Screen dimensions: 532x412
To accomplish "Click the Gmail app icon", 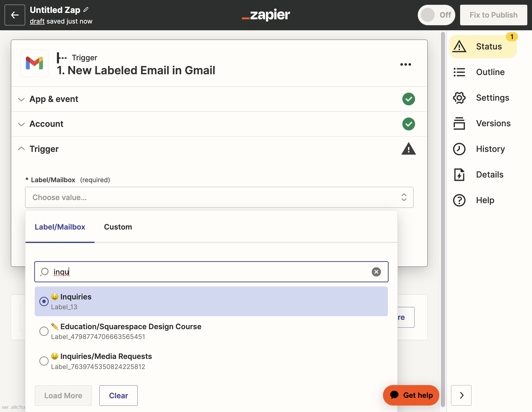I will [34, 63].
